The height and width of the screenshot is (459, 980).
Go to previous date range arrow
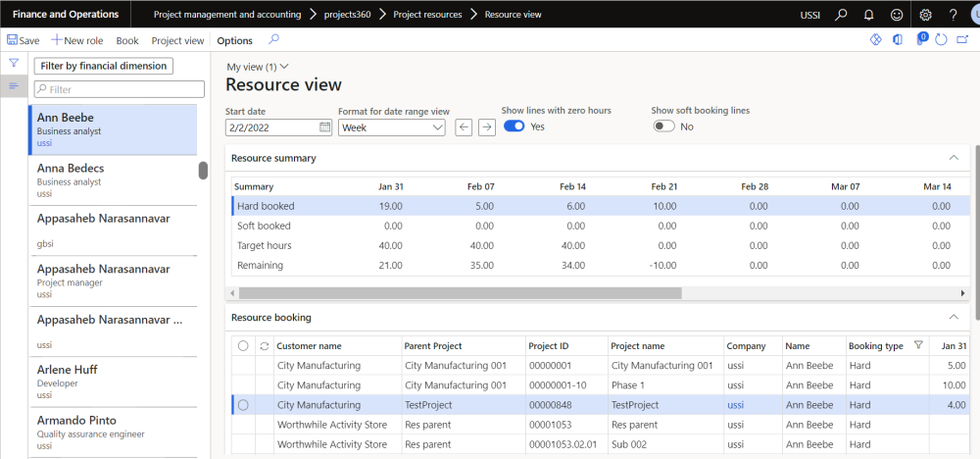(x=465, y=127)
